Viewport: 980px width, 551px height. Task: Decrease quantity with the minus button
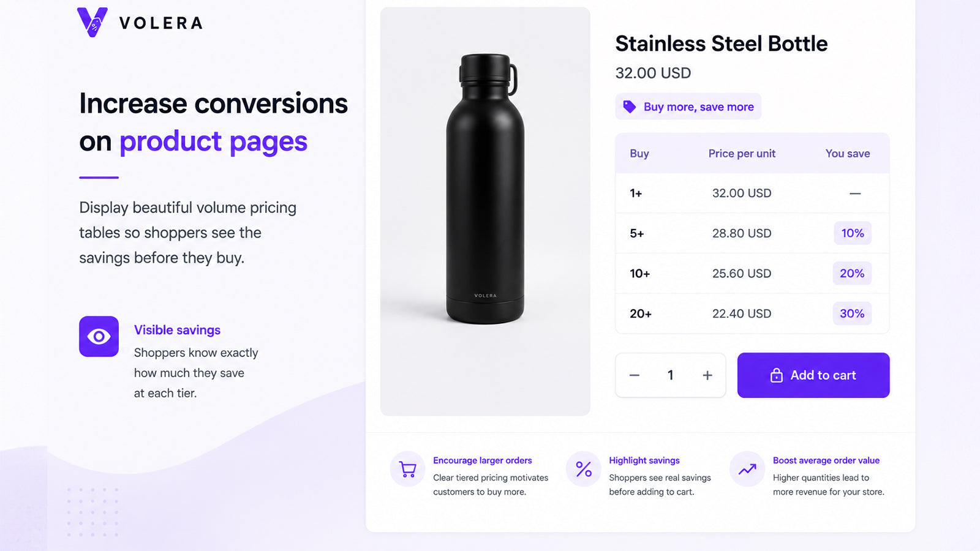pos(635,375)
